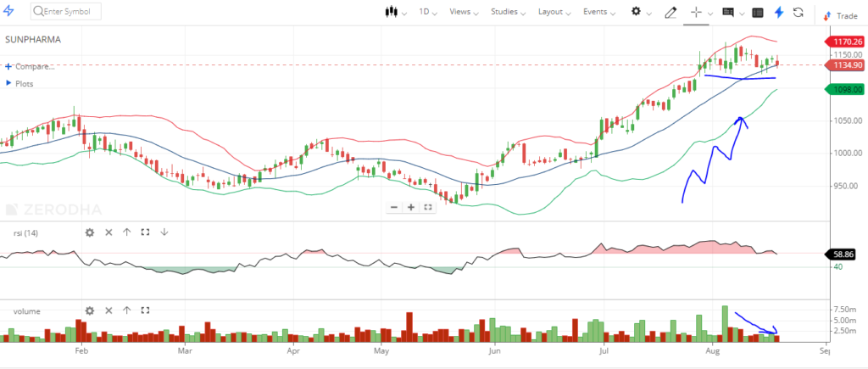Maximize the volume panel
Image resolution: width=868 pixels, height=369 pixels.
146,310
